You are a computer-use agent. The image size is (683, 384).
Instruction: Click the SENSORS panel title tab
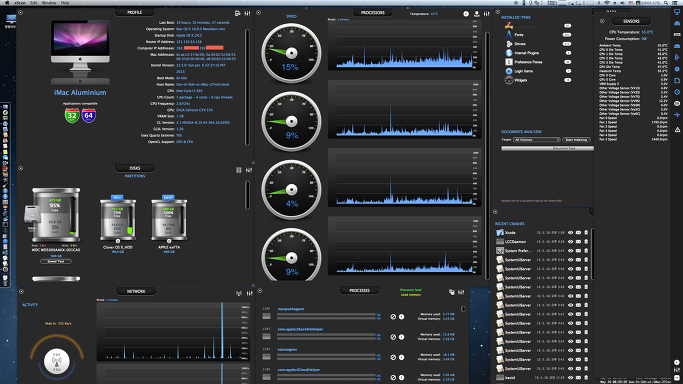(x=631, y=21)
